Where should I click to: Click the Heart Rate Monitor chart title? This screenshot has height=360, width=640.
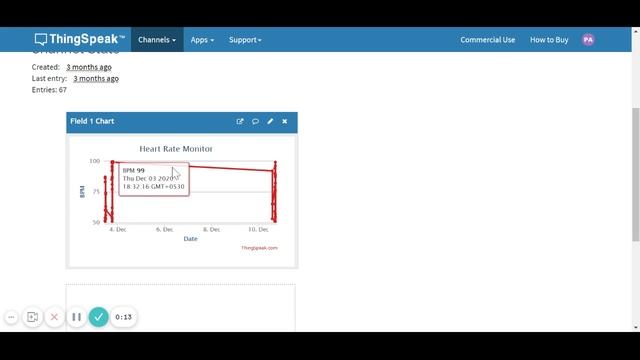(176, 149)
